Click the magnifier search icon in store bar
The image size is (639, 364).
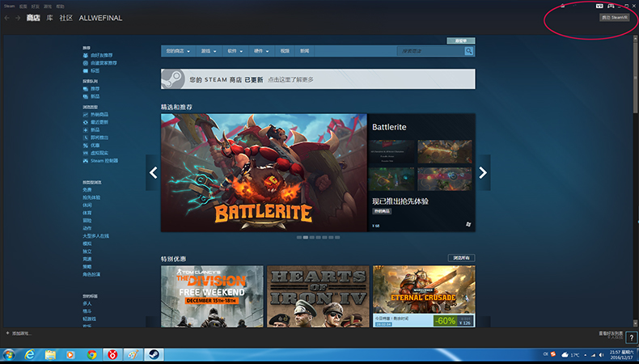point(469,51)
